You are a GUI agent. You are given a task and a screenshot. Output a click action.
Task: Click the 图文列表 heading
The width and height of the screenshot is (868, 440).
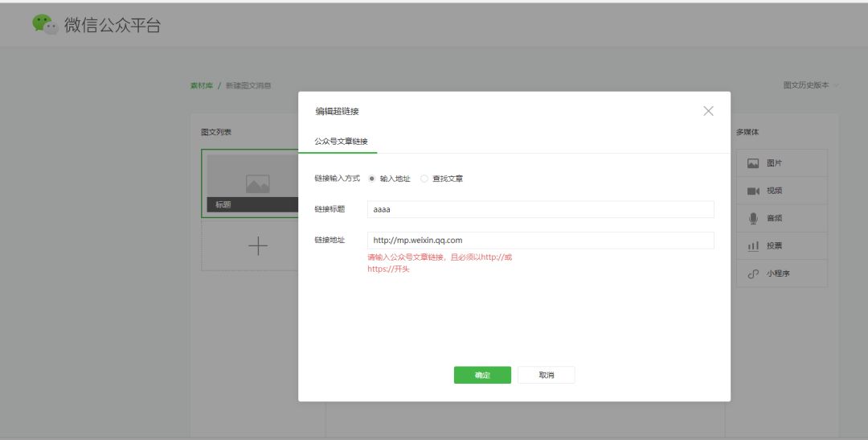click(216, 132)
